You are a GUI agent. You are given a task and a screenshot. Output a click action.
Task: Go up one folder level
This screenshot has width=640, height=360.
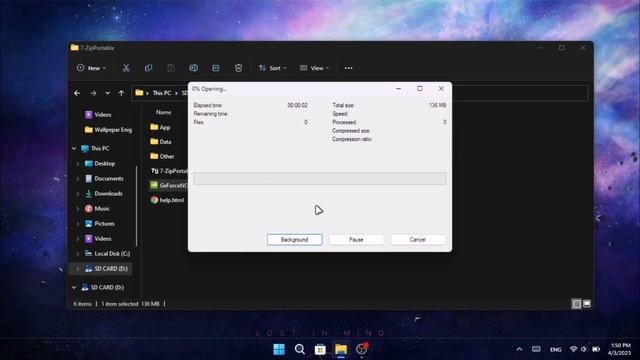point(121,93)
